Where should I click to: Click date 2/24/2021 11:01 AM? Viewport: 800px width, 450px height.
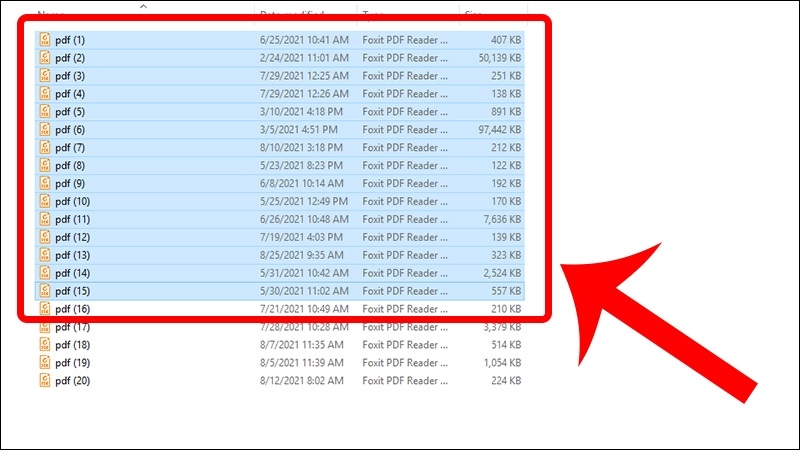point(304,58)
